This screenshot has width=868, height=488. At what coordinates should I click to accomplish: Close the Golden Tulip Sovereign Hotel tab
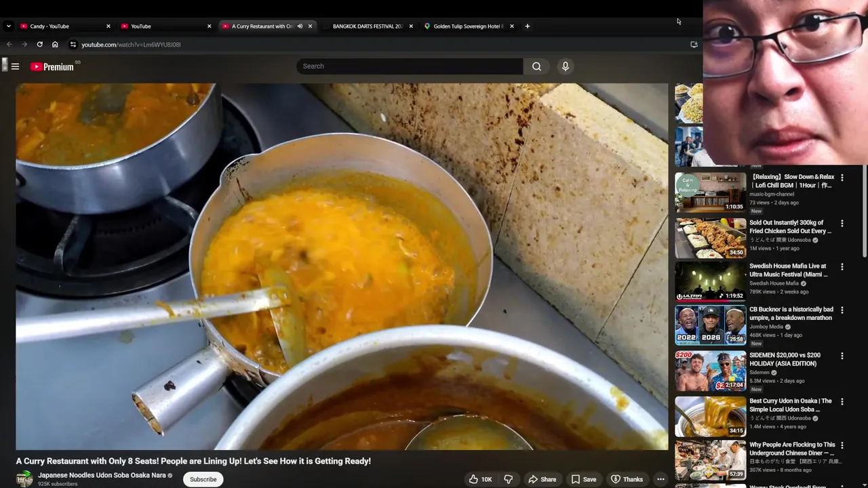512,26
